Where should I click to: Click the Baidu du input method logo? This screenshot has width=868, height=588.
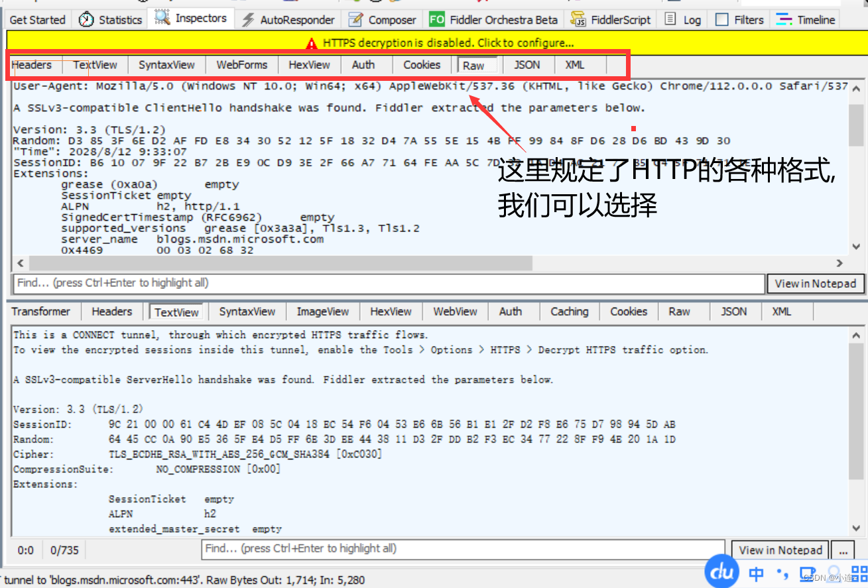point(721,571)
